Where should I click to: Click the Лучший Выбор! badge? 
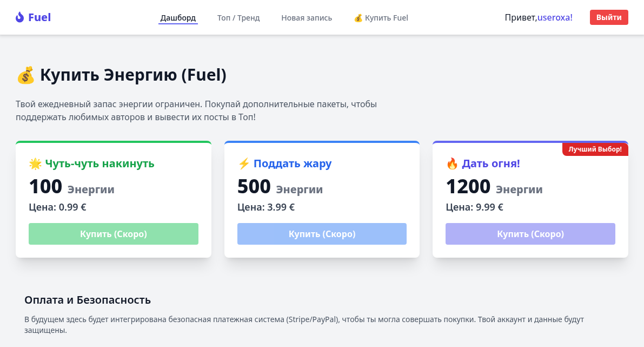(595, 149)
